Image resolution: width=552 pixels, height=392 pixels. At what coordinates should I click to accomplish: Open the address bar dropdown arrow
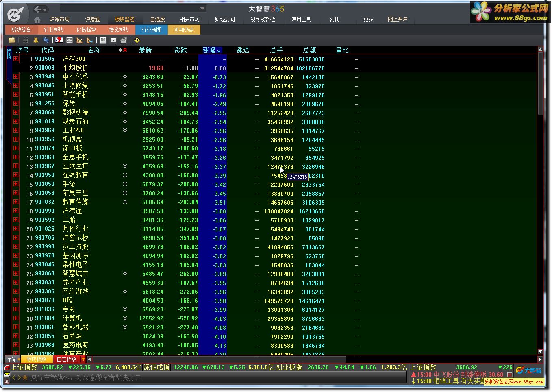tap(202, 9)
